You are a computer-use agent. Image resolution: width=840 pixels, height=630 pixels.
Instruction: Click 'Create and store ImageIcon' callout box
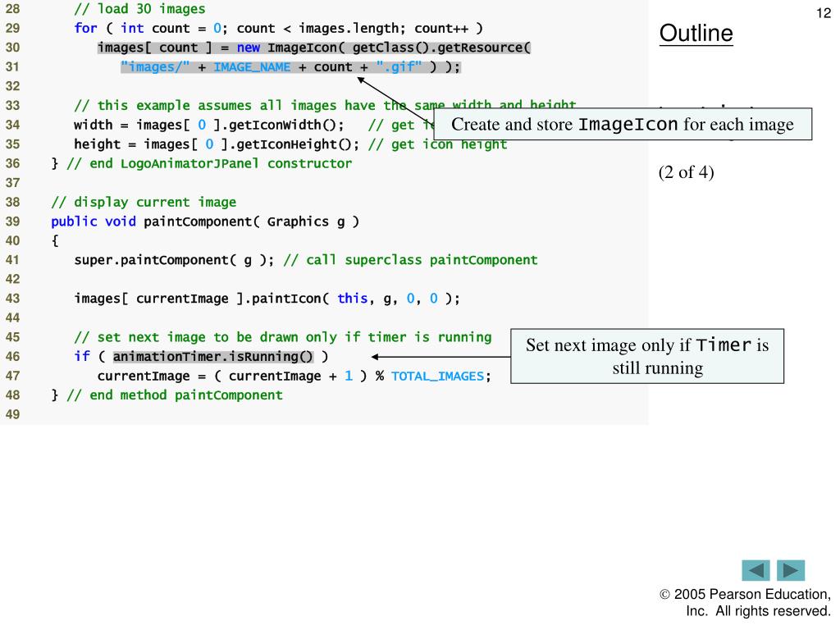623,125
